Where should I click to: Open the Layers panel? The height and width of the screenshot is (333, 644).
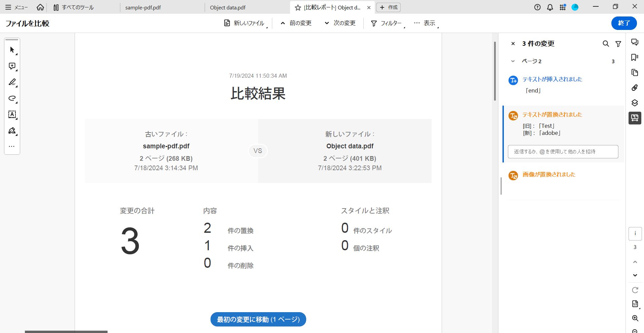point(635,103)
